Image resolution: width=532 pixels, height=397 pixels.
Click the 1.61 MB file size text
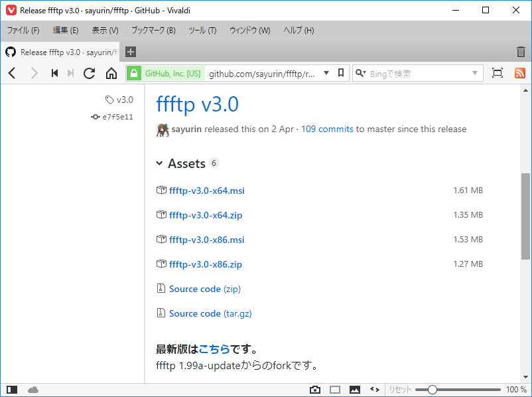tap(468, 190)
